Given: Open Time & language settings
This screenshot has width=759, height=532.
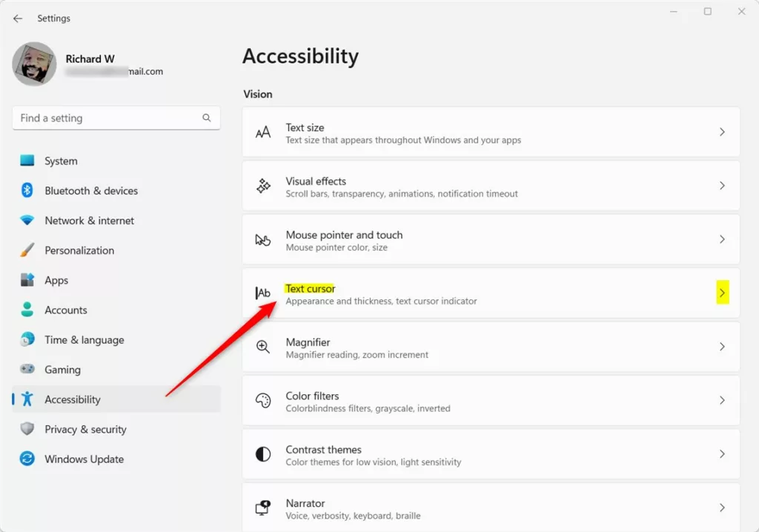Looking at the screenshot, I should (x=84, y=340).
